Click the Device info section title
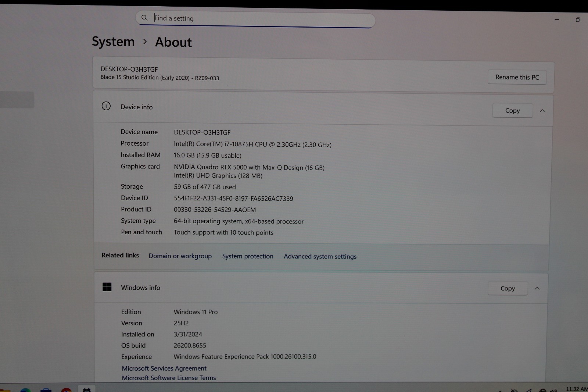 (136, 107)
